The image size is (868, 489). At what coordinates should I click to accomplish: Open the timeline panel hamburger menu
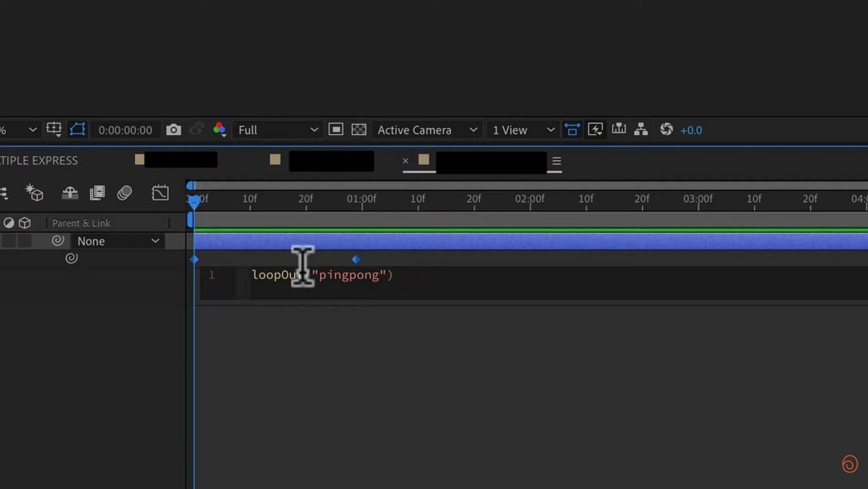coord(556,161)
